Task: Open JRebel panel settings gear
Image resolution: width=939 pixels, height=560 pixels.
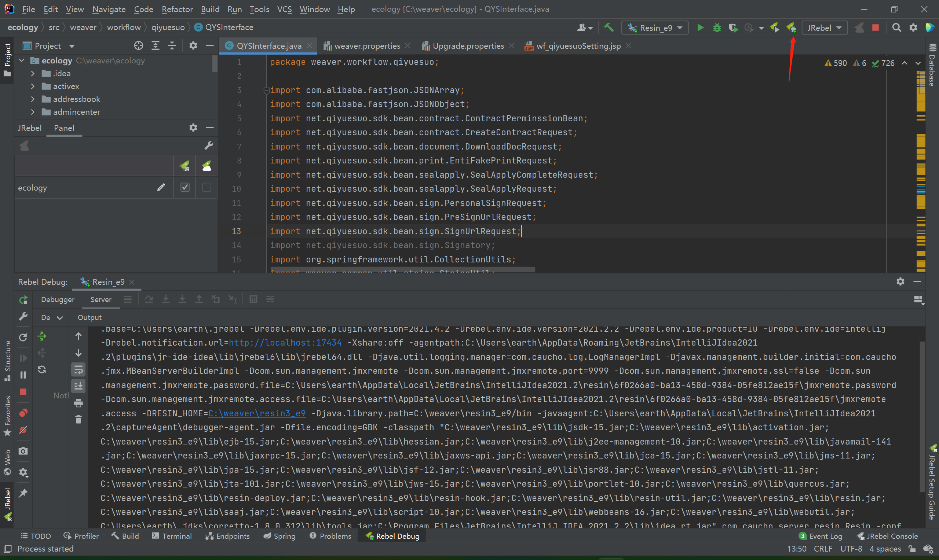Action: pyautogui.click(x=193, y=128)
